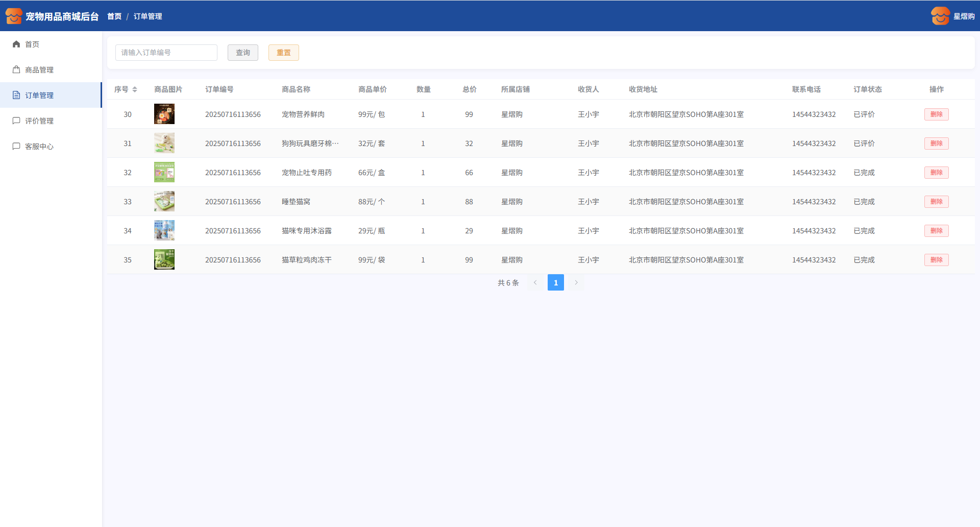Screen dimensions: 980x527
Task: Focus the order number input field
Action: pyautogui.click(x=166, y=53)
